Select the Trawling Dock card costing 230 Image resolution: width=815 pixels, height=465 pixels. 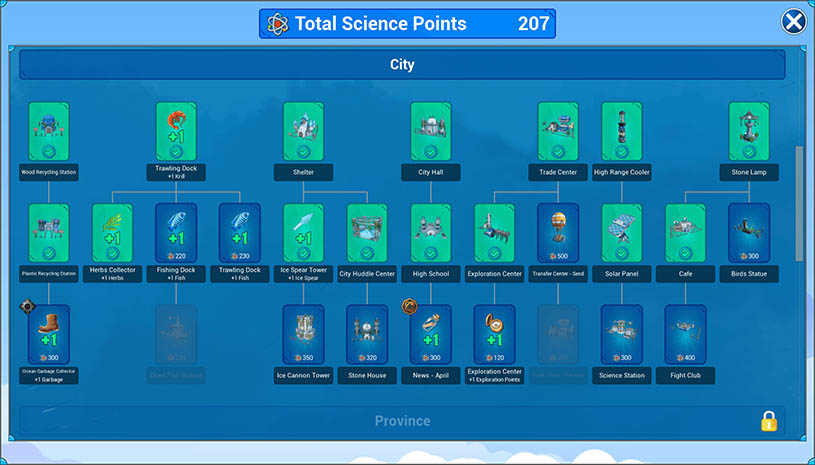coord(240,233)
